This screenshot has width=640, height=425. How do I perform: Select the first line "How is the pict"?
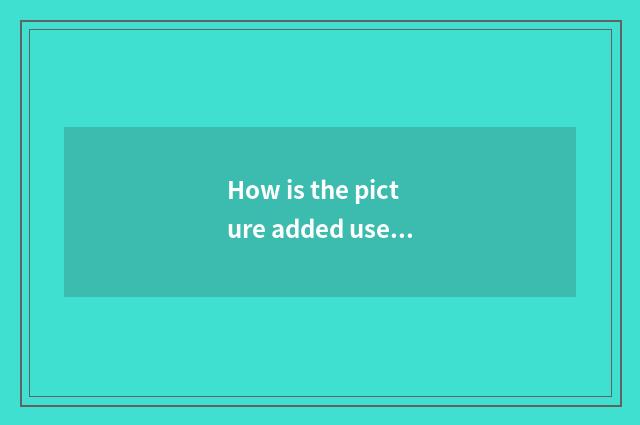pyautogui.click(x=313, y=191)
